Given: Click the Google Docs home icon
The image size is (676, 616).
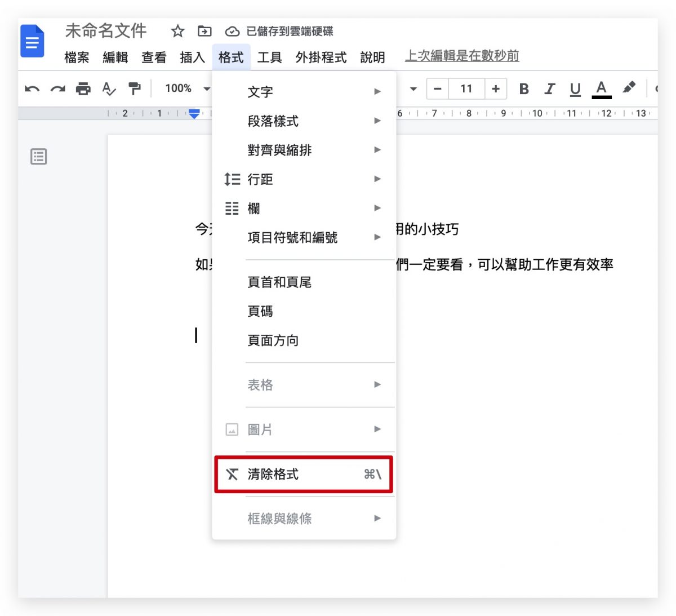Looking at the screenshot, I should click(x=32, y=41).
